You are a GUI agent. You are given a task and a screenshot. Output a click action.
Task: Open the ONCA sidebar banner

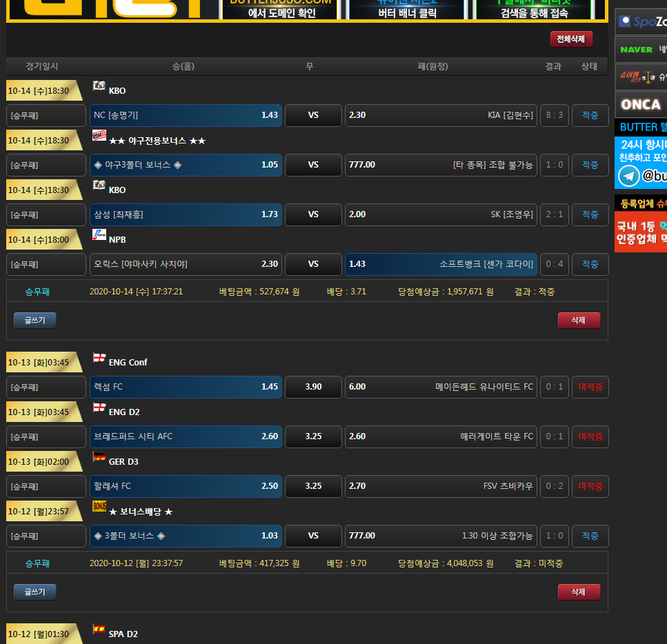pyautogui.click(x=641, y=105)
